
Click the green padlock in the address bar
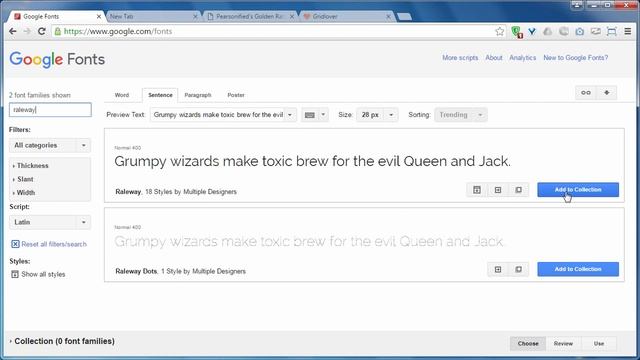coord(58,31)
